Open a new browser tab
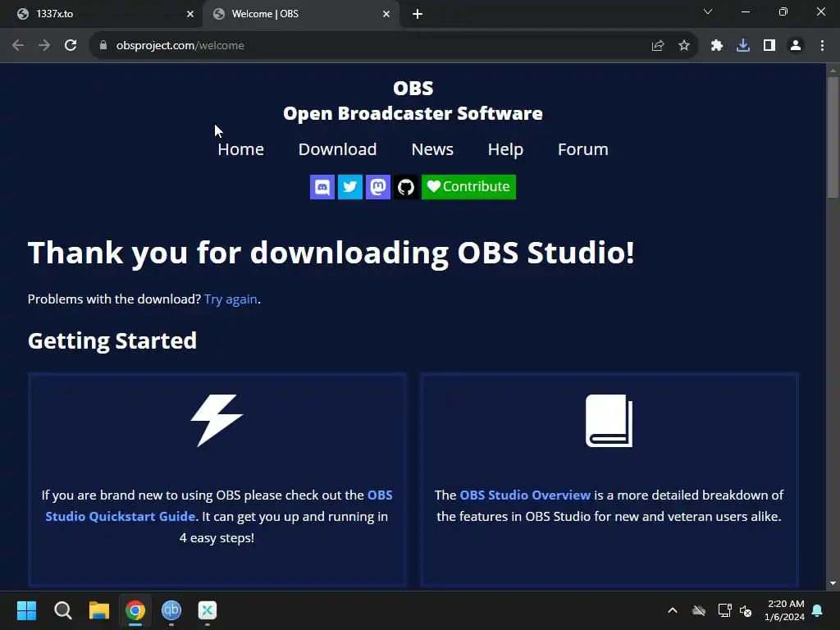The width and height of the screenshot is (840, 630). pos(418,14)
